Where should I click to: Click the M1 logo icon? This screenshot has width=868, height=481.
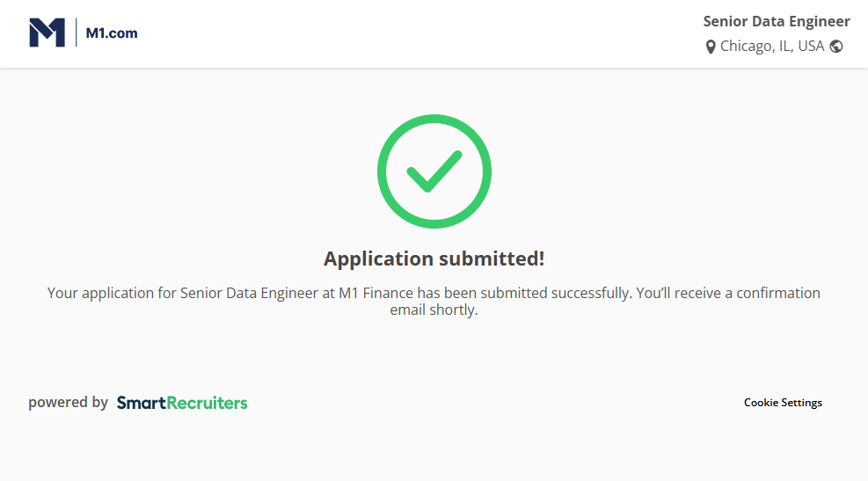(47, 33)
